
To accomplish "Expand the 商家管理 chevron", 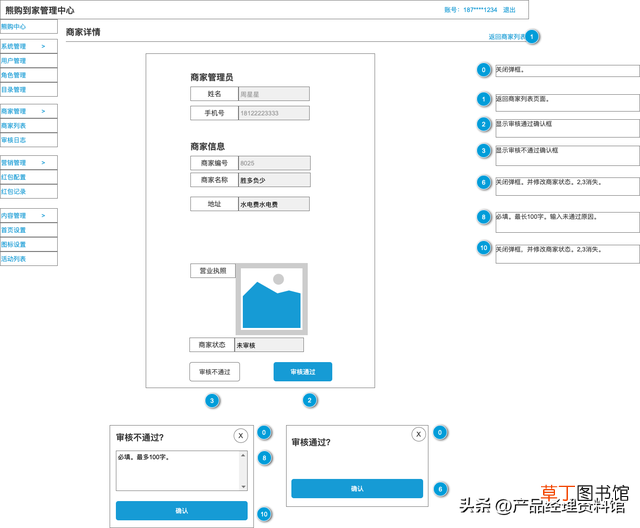I will tap(43, 111).
